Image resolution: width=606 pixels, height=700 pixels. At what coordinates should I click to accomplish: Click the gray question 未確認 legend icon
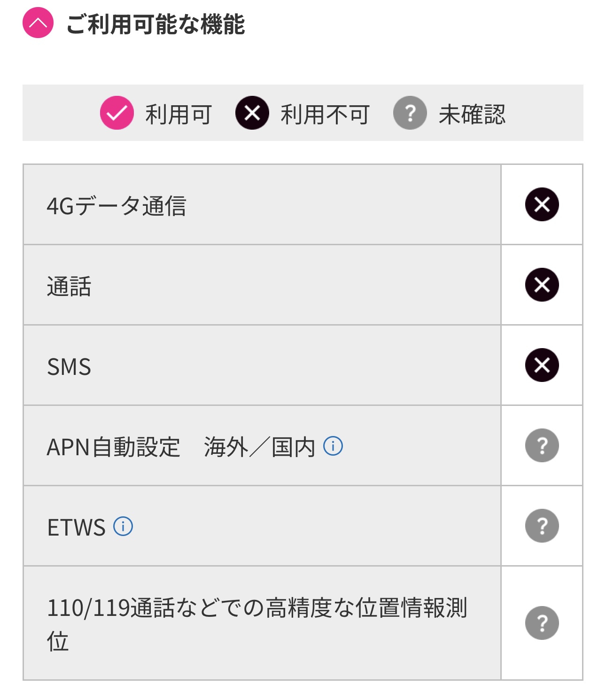click(410, 113)
